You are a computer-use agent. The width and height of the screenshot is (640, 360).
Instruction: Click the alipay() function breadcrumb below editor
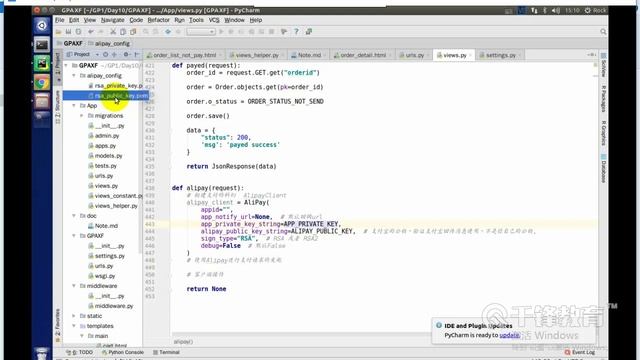[x=183, y=342]
